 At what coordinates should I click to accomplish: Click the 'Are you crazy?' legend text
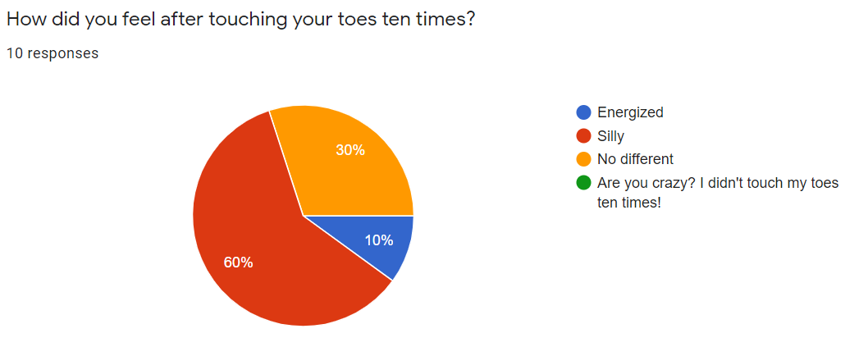(718, 193)
